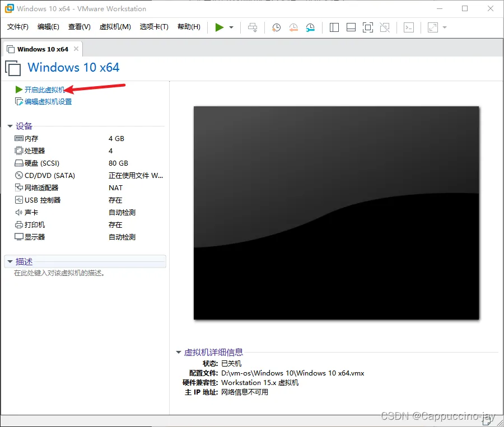Click the VMware Workstation title bar logo
This screenshot has width=504, height=427.
10,8
